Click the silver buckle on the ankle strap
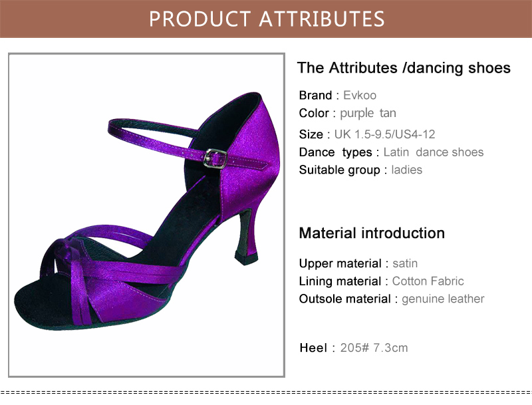 point(214,158)
